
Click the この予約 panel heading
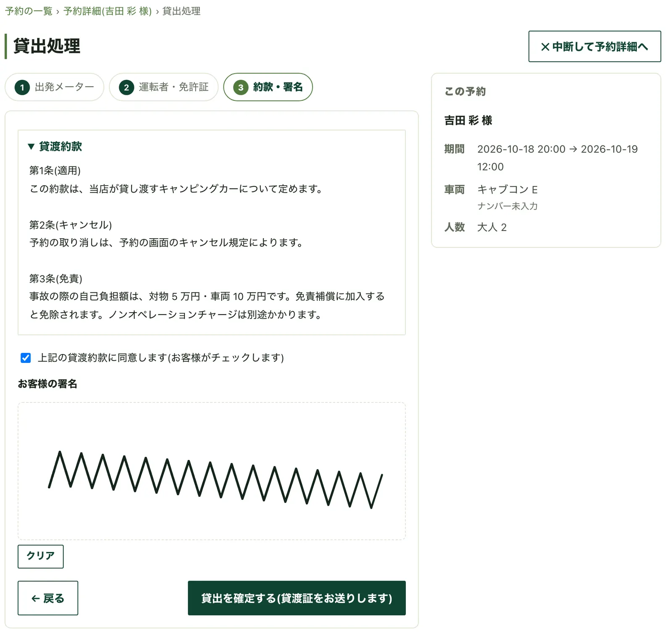coord(465,92)
